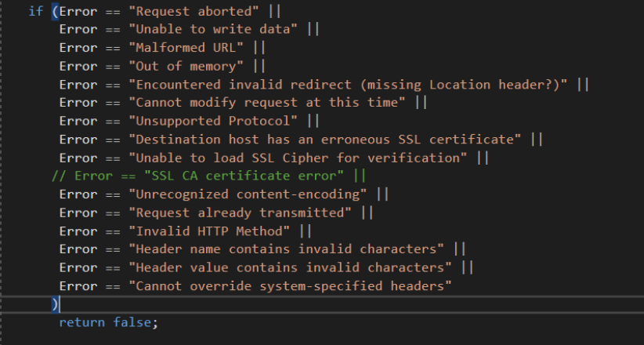644x345 pixels.
Task: Click the "Request aborted" string
Action: click(x=205, y=11)
